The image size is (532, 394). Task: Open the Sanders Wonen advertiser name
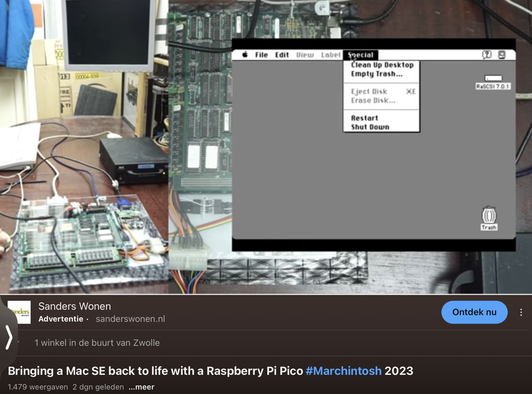[x=75, y=306]
